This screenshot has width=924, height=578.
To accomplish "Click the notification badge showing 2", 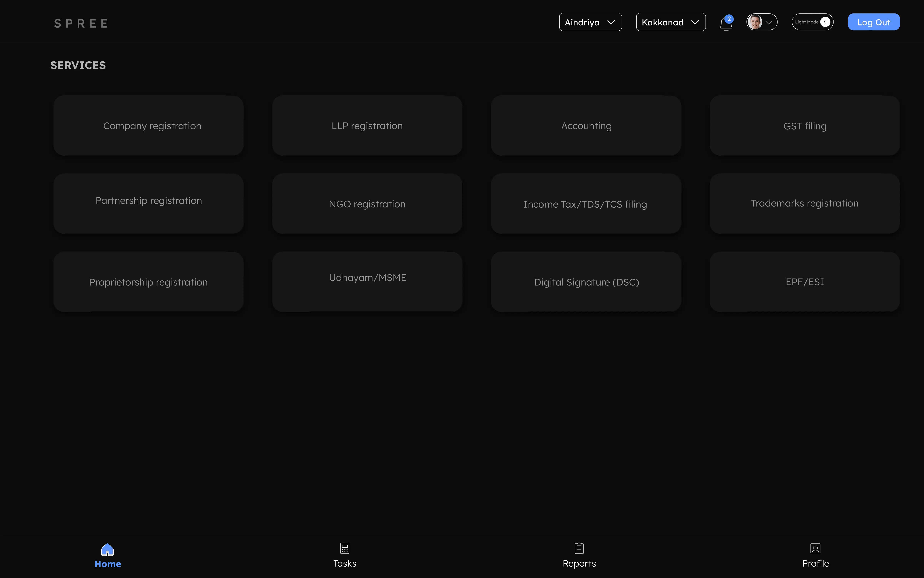I will (x=729, y=18).
